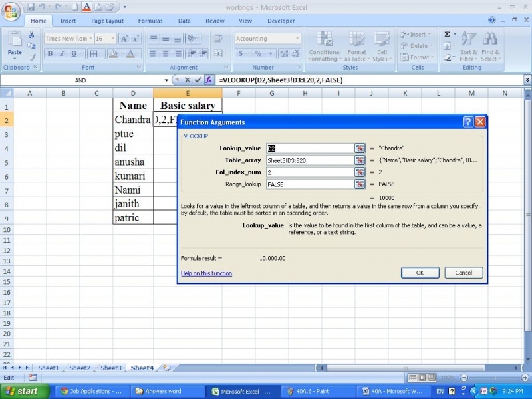Screen dimensions: 532x399
Task: Expand the formula bar
Action: click(527, 80)
